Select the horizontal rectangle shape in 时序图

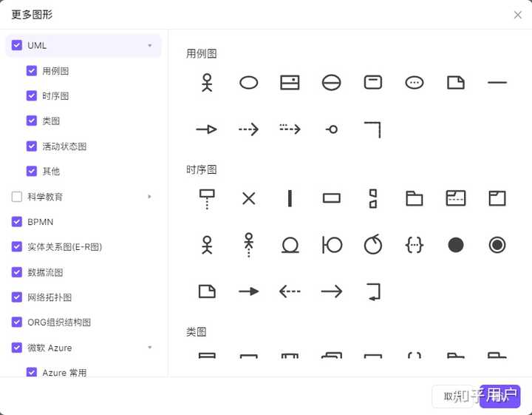coord(332,198)
